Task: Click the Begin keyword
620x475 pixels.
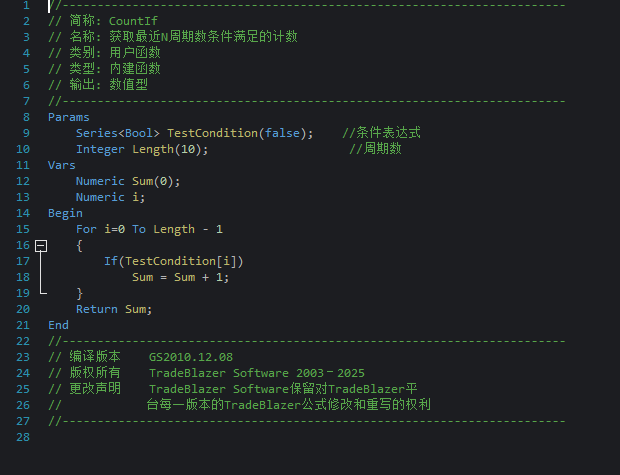Action: [65, 213]
